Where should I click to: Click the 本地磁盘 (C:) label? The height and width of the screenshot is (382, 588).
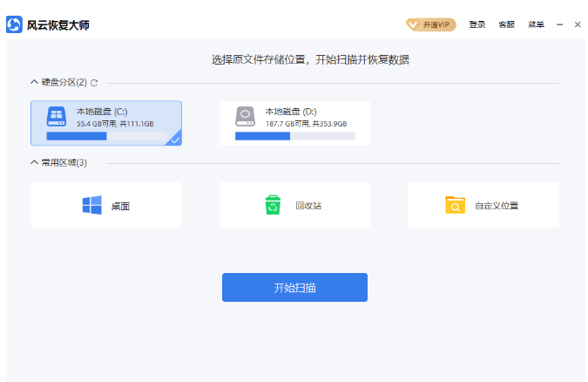pyautogui.click(x=102, y=112)
